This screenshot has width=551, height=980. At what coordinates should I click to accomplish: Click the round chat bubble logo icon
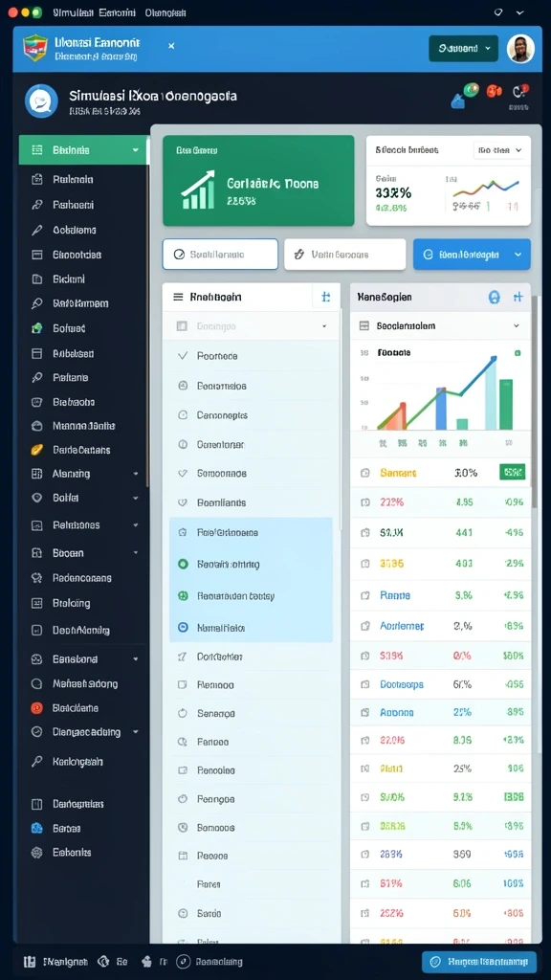coord(41,101)
